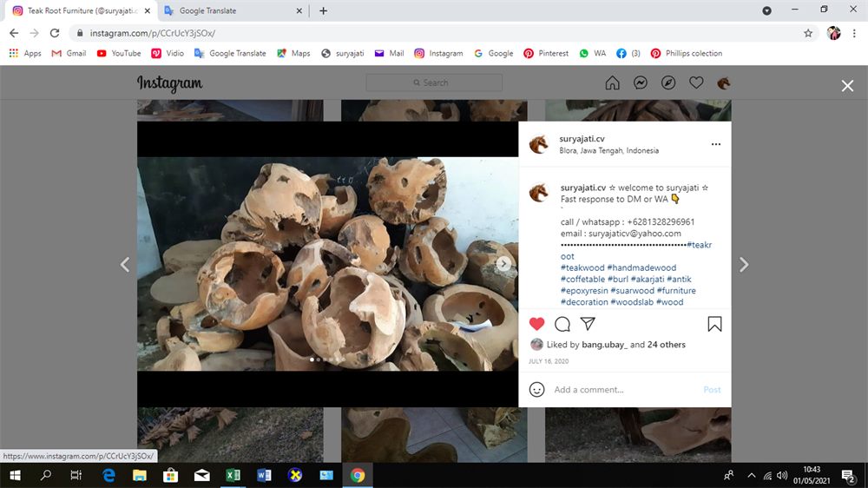The width and height of the screenshot is (868, 488).
Task: Click the comment speech bubble icon
Action: 562,324
